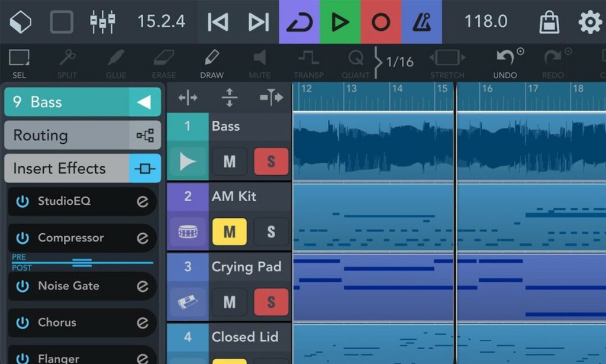Open the 1/16 quantize grid selector
This screenshot has height=364, width=606.
point(399,62)
